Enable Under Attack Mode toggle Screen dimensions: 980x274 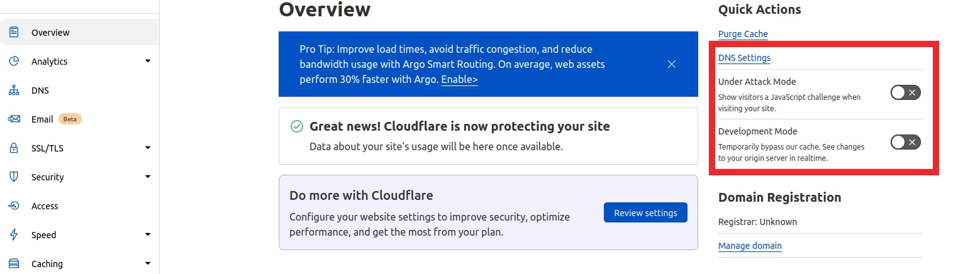pyautogui.click(x=906, y=93)
